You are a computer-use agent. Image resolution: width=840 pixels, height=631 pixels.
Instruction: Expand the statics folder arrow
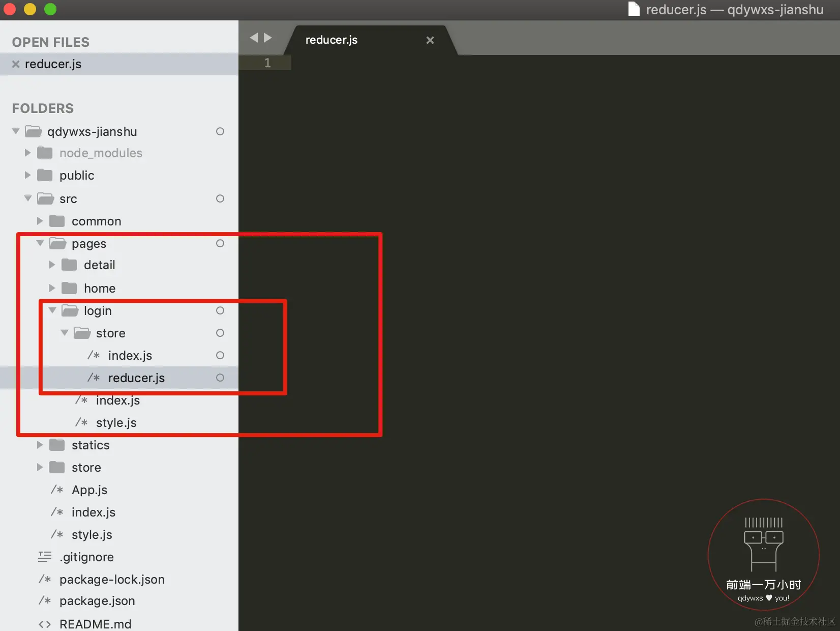point(40,445)
